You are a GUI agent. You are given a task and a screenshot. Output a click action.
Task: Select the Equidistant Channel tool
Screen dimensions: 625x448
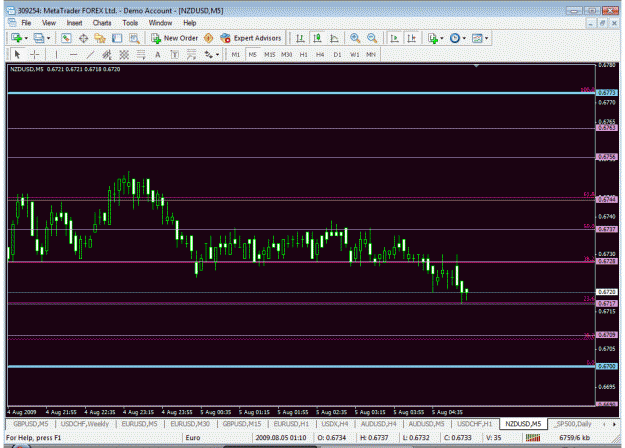tap(107, 55)
